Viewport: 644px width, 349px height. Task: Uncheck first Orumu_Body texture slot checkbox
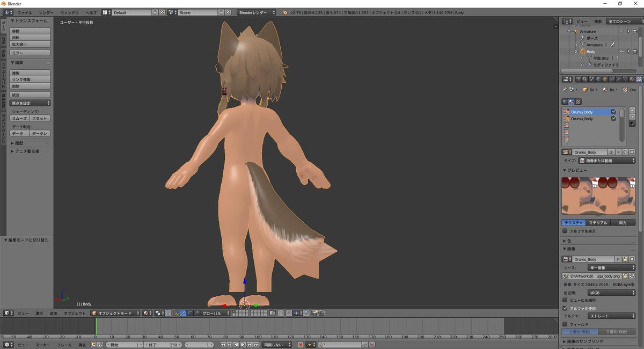613,112
